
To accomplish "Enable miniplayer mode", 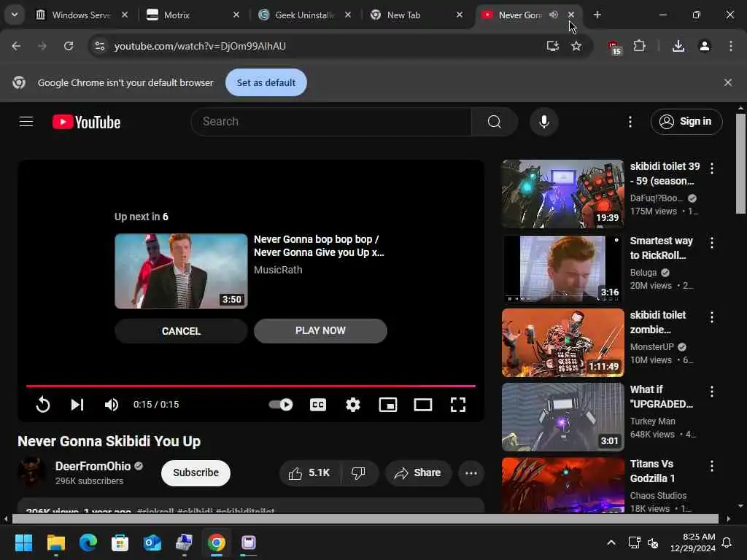I will coord(388,405).
